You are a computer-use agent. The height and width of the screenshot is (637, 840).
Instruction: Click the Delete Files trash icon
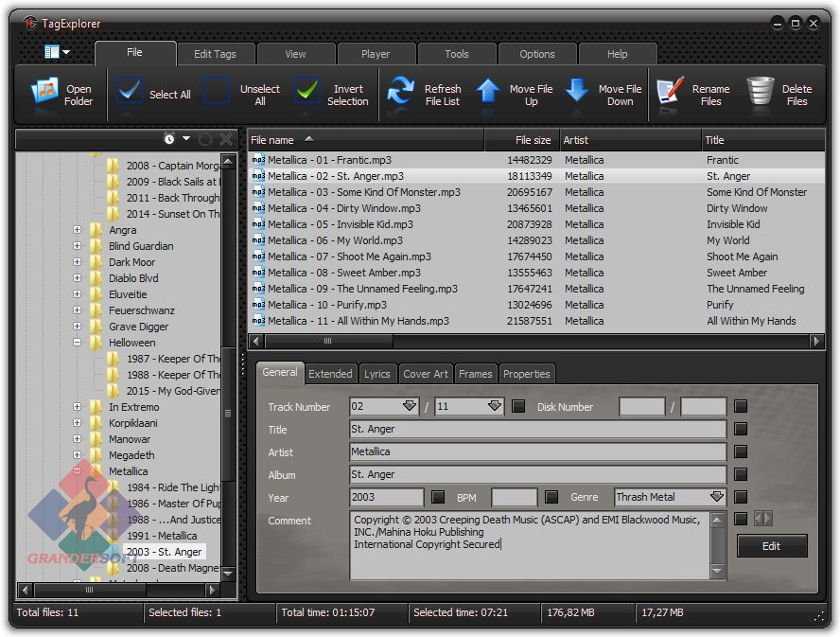761,92
